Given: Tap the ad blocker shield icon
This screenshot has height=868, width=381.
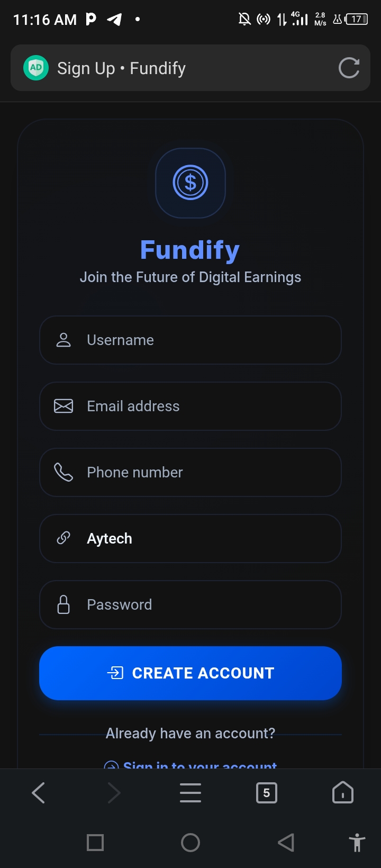Looking at the screenshot, I should 36,68.
